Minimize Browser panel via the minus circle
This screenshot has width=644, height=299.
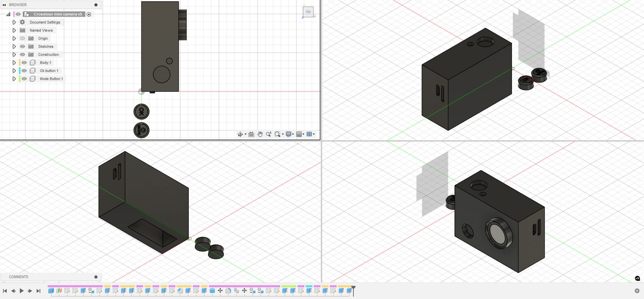(x=96, y=5)
